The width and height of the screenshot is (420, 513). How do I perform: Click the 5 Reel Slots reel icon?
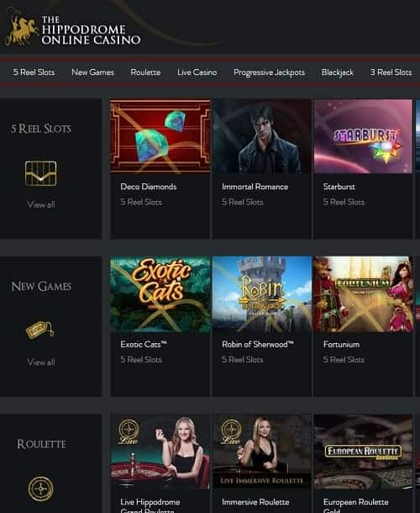[x=41, y=174]
